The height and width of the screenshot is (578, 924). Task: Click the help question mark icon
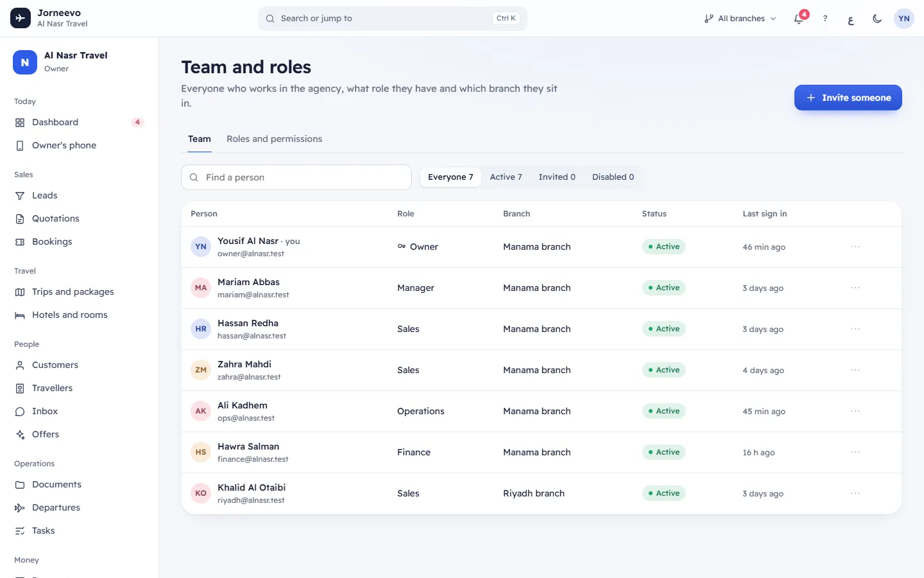825,19
